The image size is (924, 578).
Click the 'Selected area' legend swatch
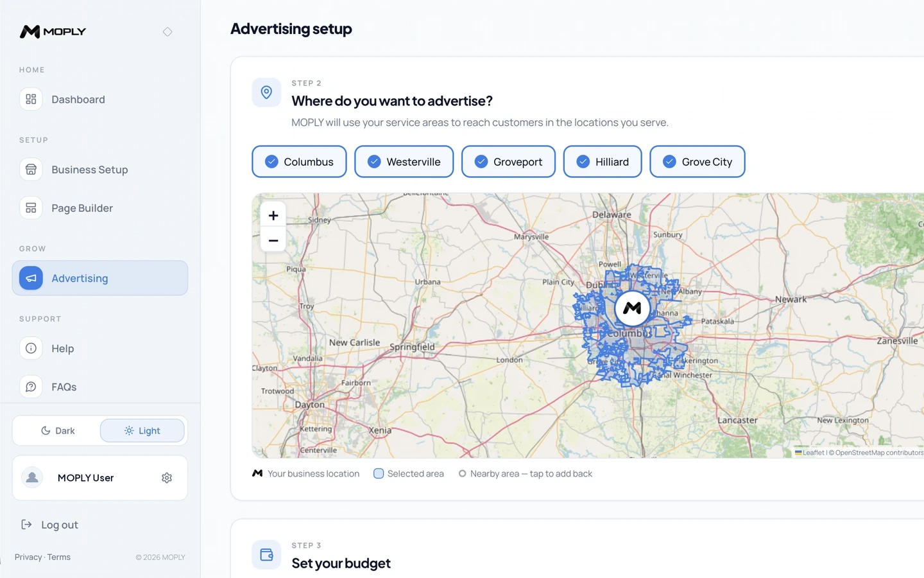[x=379, y=474]
